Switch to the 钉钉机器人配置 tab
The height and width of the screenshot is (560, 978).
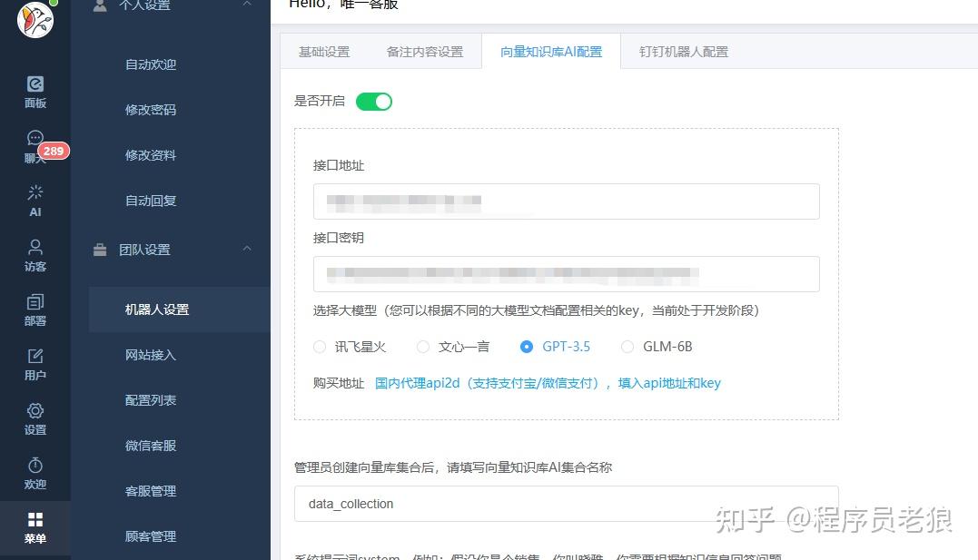684,52
